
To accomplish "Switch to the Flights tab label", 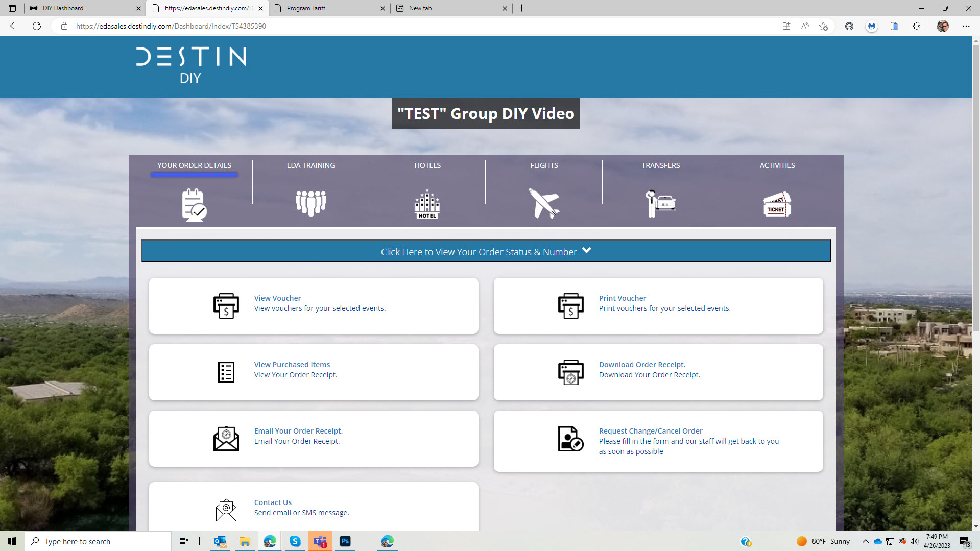I will pyautogui.click(x=544, y=165).
